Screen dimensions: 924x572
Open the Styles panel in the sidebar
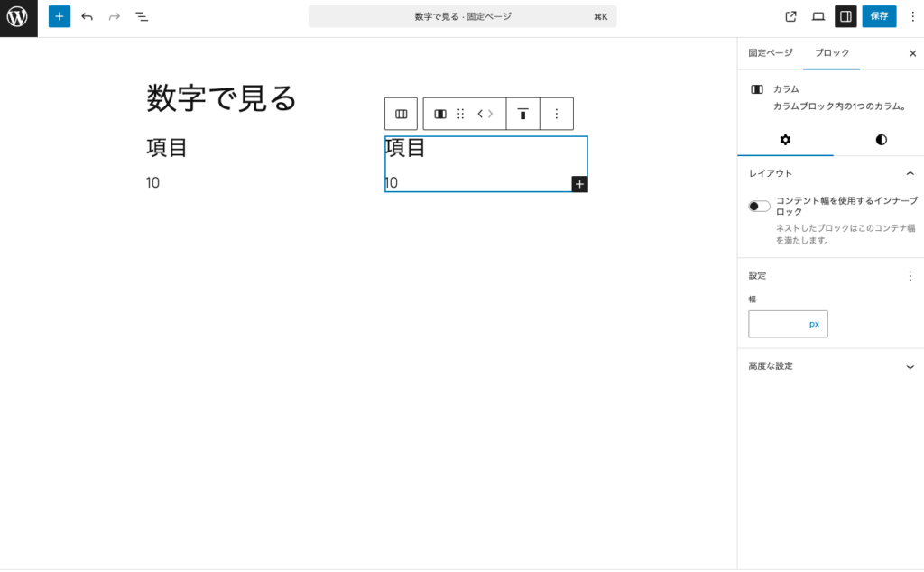[880, 141]
